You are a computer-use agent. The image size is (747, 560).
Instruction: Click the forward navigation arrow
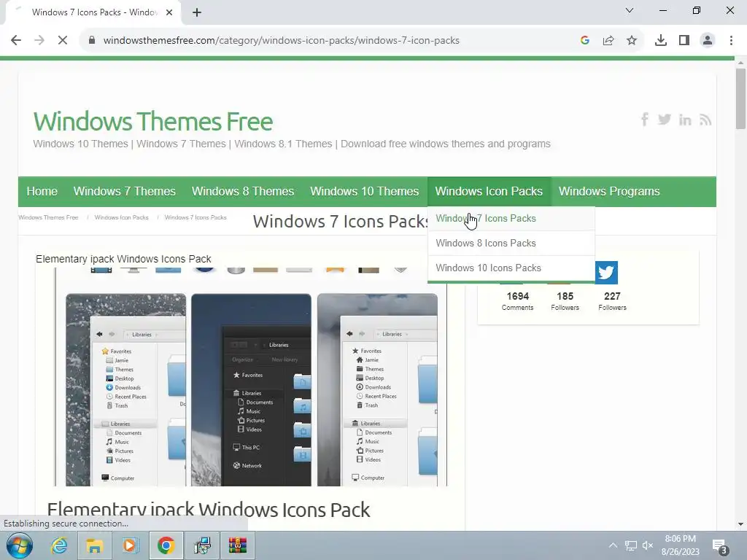[x=39, y=41]
